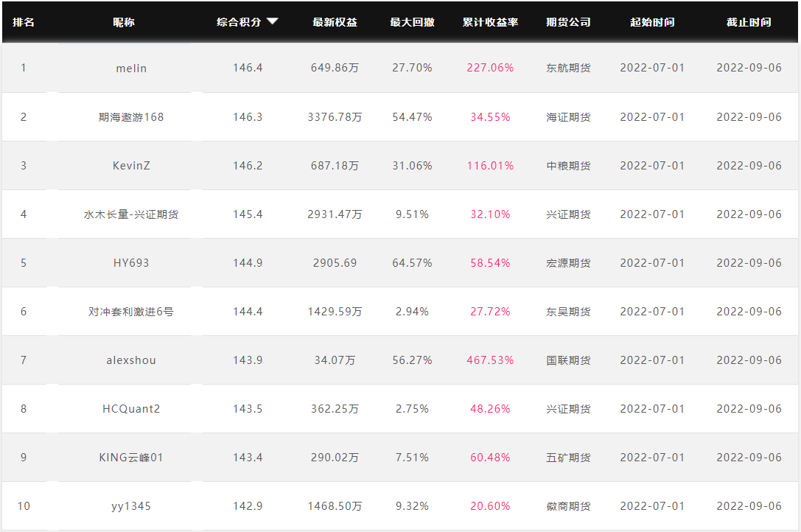Click the company 五矿期货

click(x=568, y=456)
